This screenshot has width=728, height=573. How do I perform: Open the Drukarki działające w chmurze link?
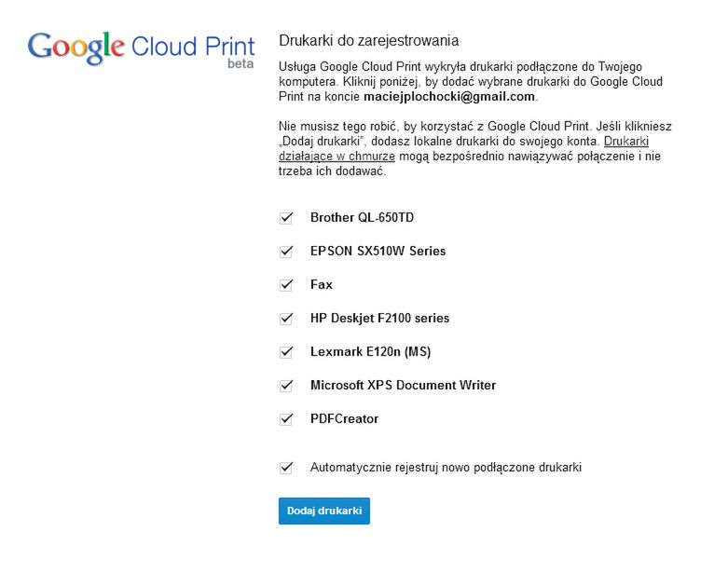337,157
